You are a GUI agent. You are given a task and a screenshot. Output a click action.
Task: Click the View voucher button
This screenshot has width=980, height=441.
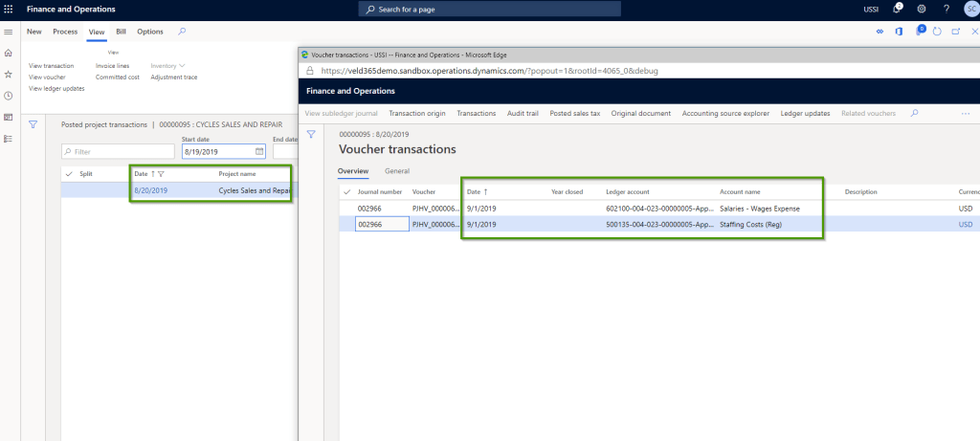pos(47,77)
